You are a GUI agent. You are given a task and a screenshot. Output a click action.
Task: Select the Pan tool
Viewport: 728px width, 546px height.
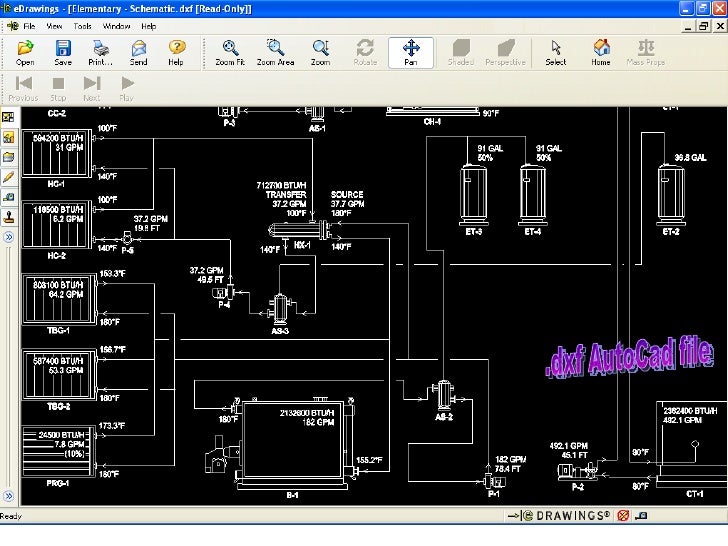[x=411, y=52]
